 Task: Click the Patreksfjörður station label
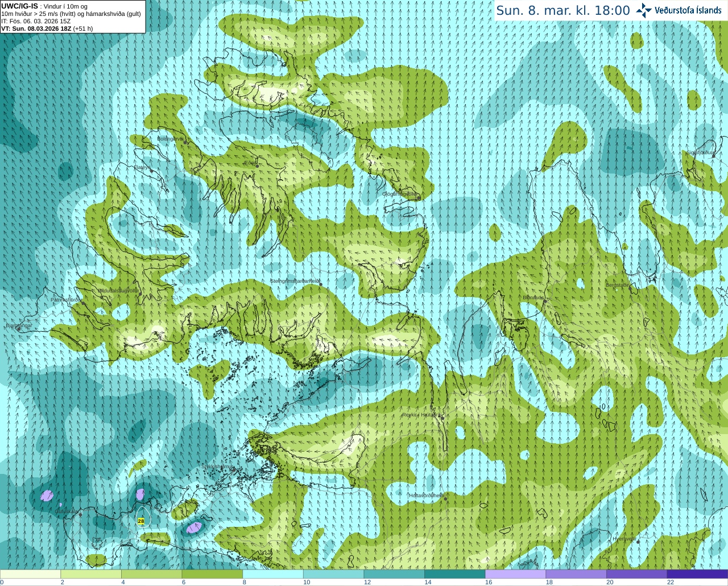click(x=67, y=299)
